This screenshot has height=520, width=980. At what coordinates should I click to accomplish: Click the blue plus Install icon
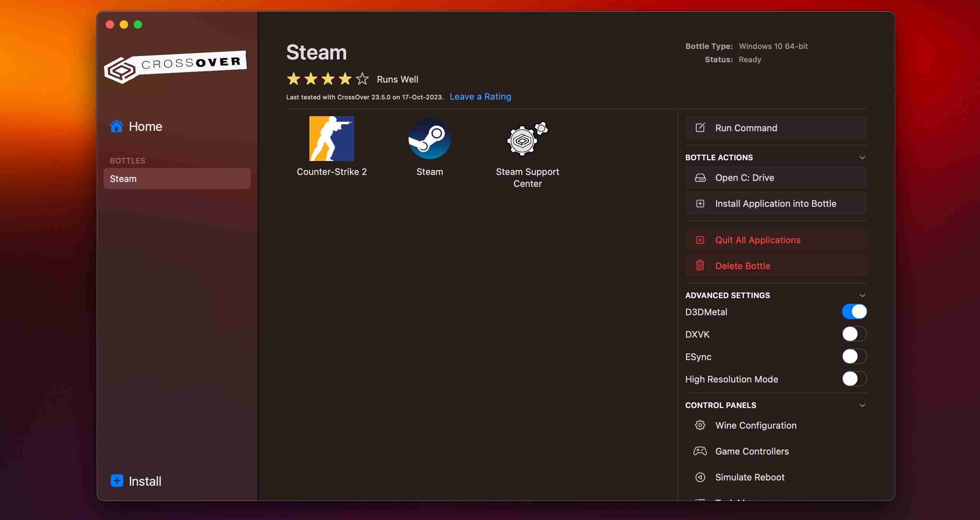coord(117,480)
